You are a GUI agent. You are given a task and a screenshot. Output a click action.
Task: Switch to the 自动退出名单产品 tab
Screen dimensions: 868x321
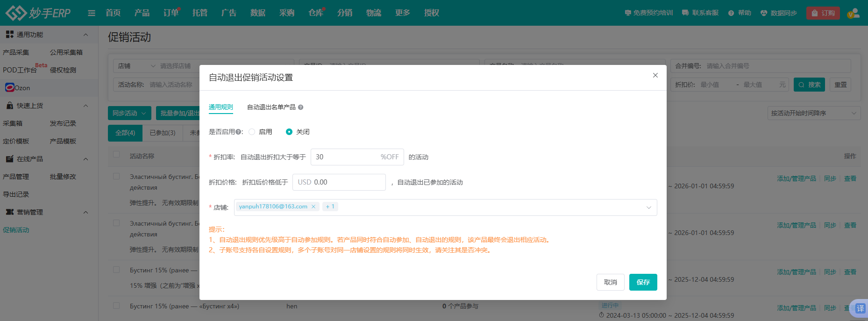click(x=271, y=107)
